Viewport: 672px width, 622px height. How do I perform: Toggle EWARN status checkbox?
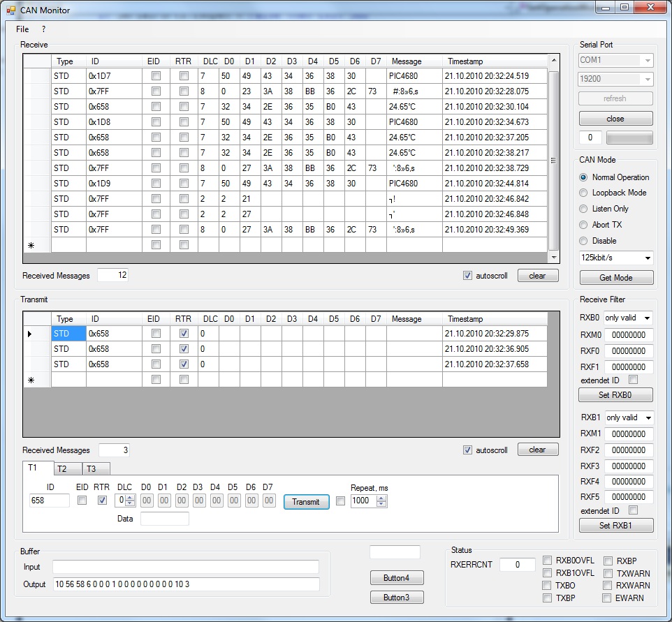click(607, 598)
